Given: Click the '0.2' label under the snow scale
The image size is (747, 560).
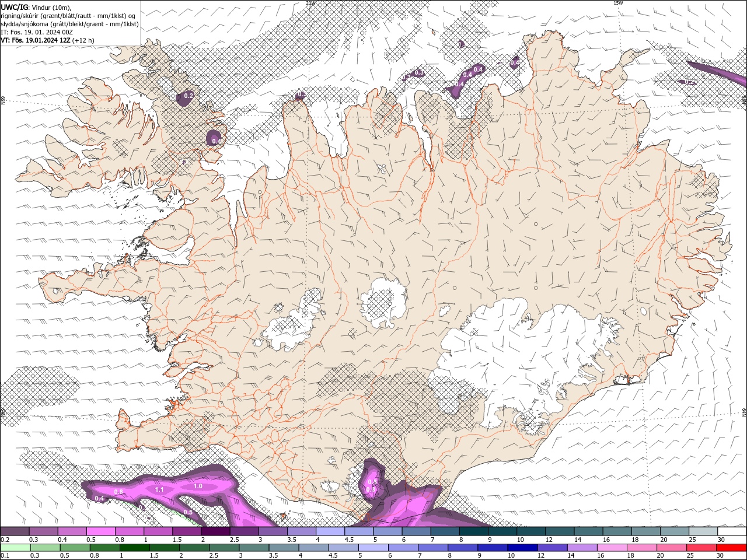Looking at the screenshot, I should [x=5, y=540].
